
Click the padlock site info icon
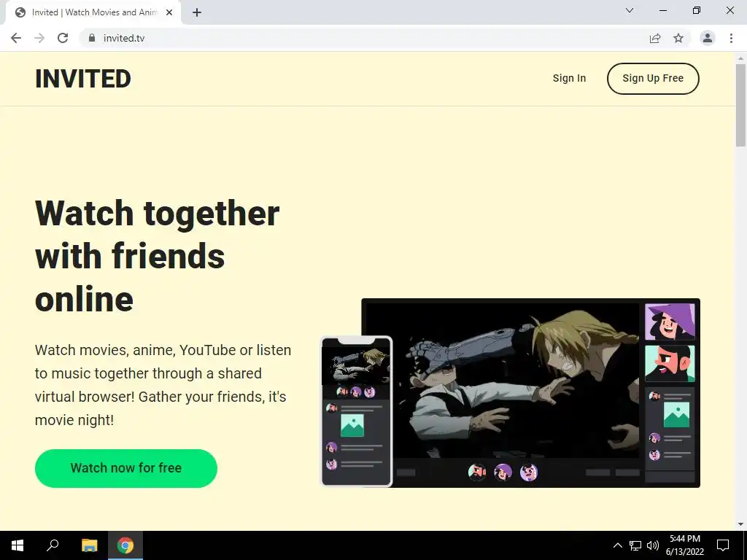pos(92,38)
